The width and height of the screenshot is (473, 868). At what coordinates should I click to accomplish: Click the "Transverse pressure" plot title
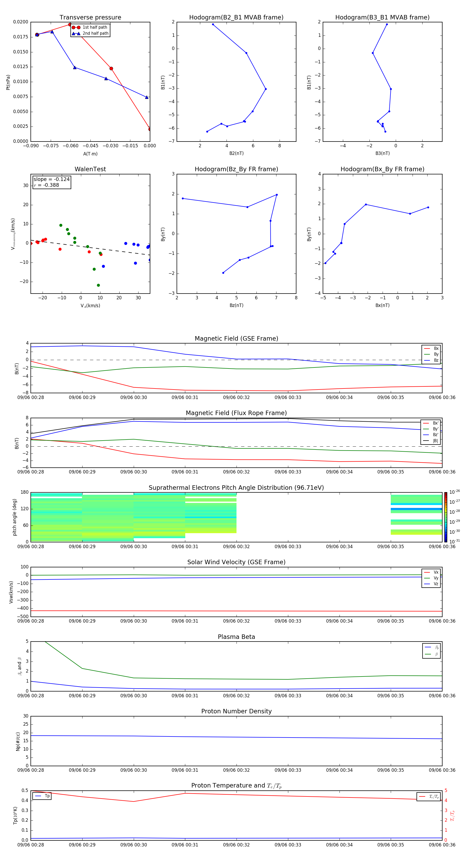click(x=90, y=18)
